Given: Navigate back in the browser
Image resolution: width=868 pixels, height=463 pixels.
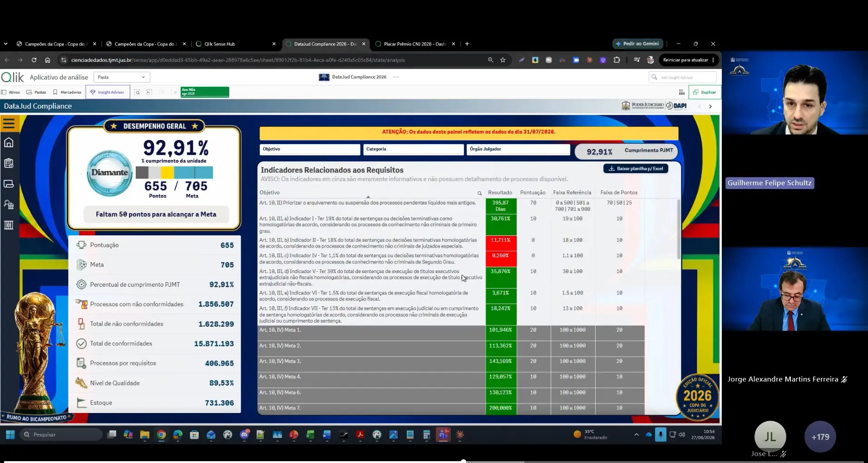Looking at the screenshot, I should [7, 60].
